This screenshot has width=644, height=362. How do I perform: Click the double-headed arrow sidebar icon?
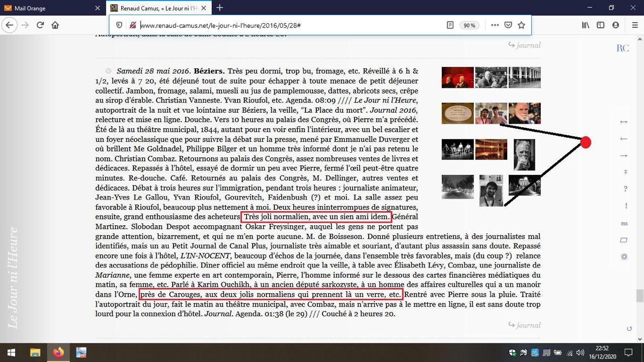(624, 122)
